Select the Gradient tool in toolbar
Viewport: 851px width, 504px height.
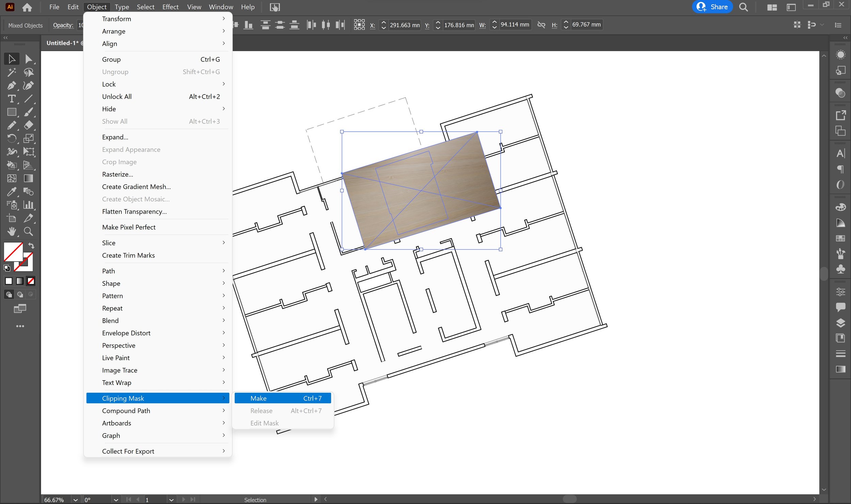28,178
